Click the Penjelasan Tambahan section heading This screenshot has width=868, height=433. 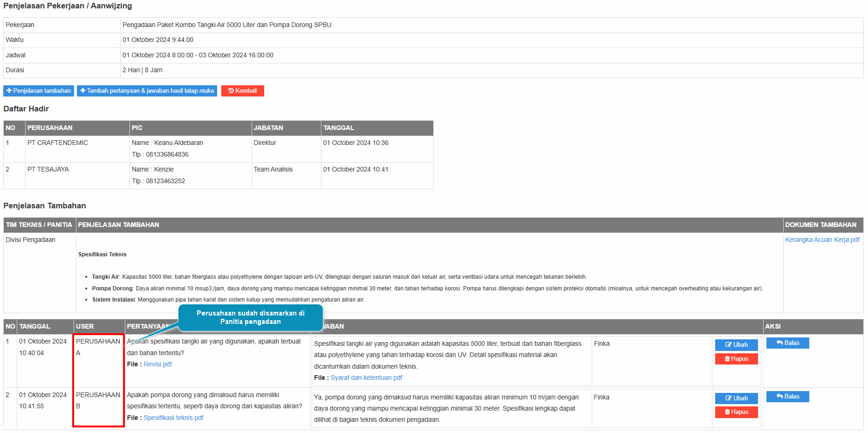coord(45,206)
